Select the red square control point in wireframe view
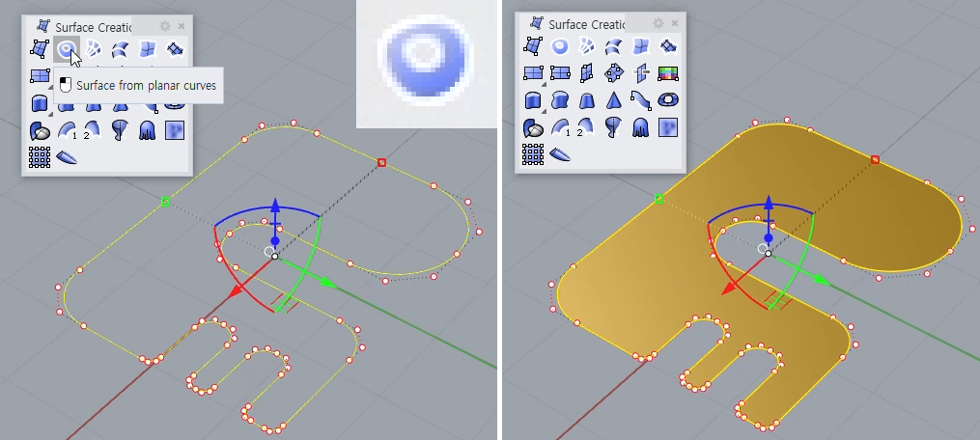980x440 pixels. 381,162
